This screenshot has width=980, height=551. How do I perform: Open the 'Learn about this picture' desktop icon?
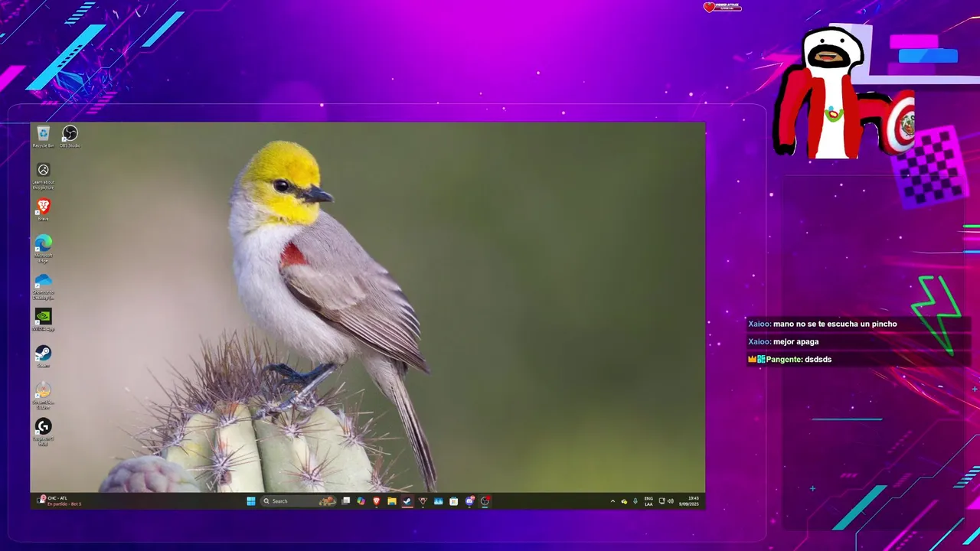tap(43, 177)
